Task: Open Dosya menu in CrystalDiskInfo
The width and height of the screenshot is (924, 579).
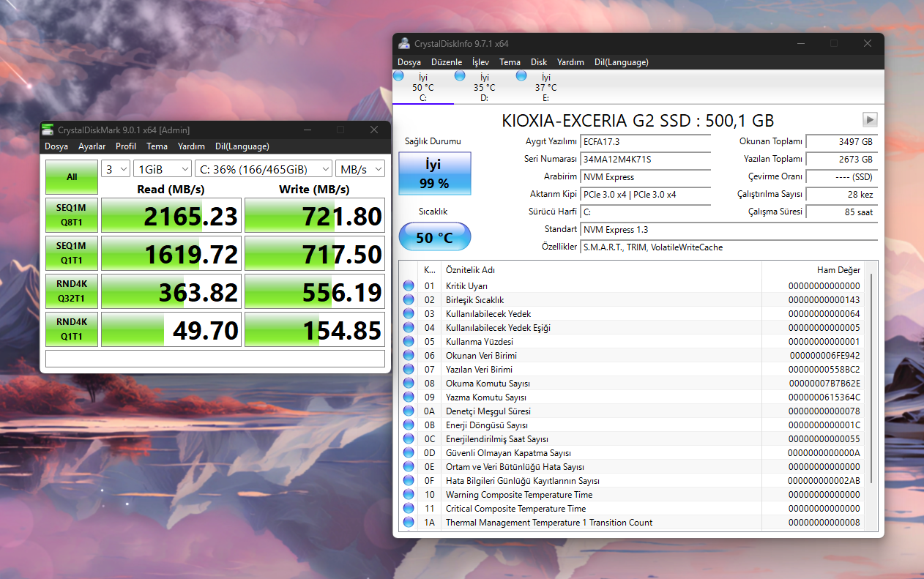Action: pyautogui.click(x=409, y=62)
